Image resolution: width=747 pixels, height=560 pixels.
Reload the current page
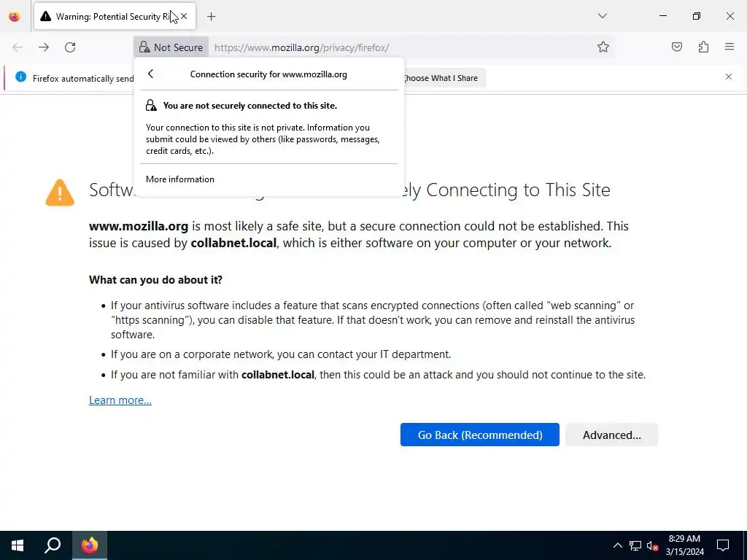tap(70, 47)
